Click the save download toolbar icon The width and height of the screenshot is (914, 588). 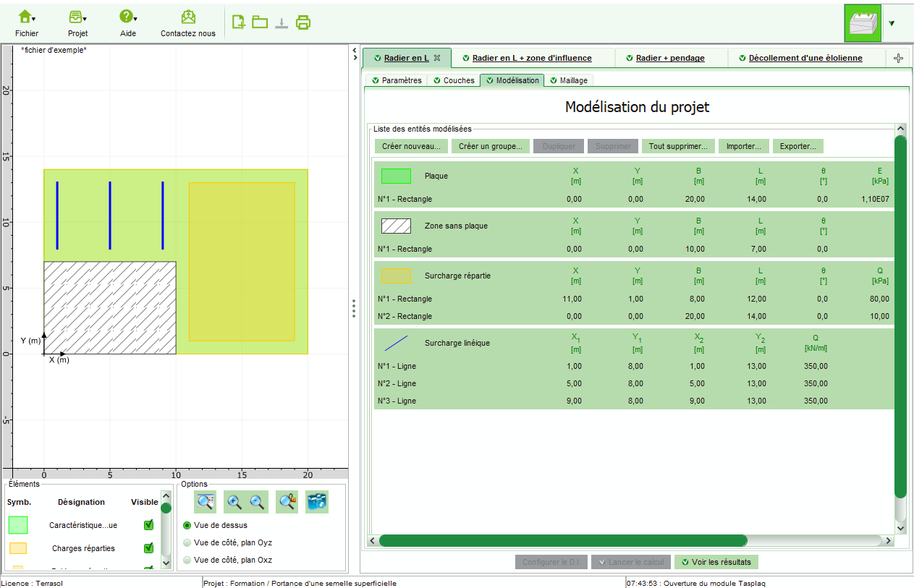282,22
